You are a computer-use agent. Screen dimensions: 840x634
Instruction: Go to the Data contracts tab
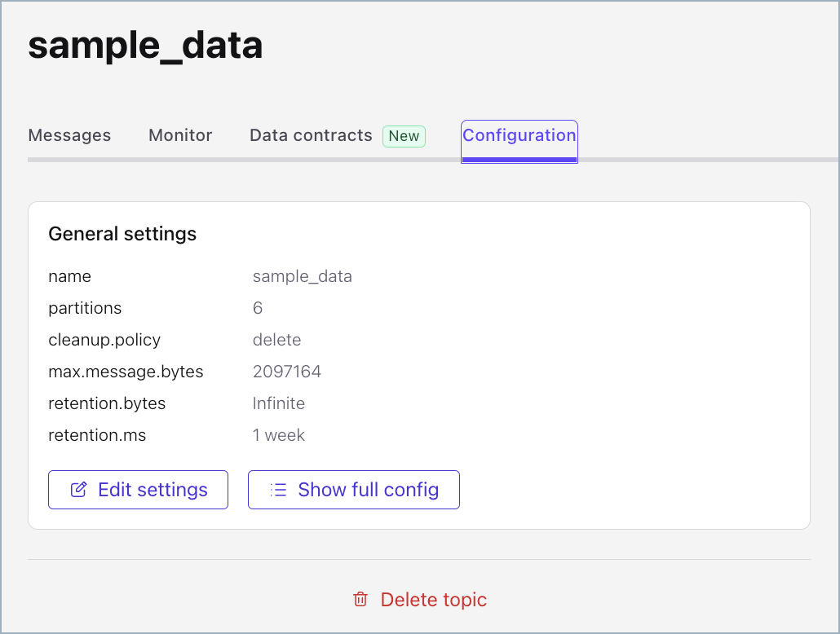[x=310, y=135]
